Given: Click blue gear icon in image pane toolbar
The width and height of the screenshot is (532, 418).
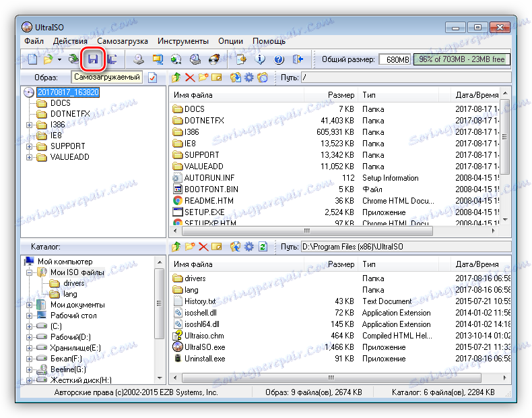Looking at the screenshot, I should click(x=249, y=78).
